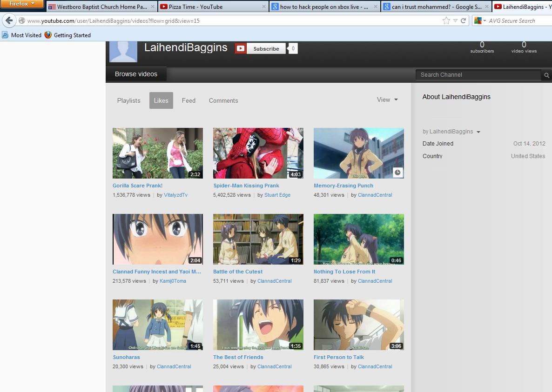The image size is (552, 392).
Task: Close the how to hack people tab
Action: tap(376, 7)
